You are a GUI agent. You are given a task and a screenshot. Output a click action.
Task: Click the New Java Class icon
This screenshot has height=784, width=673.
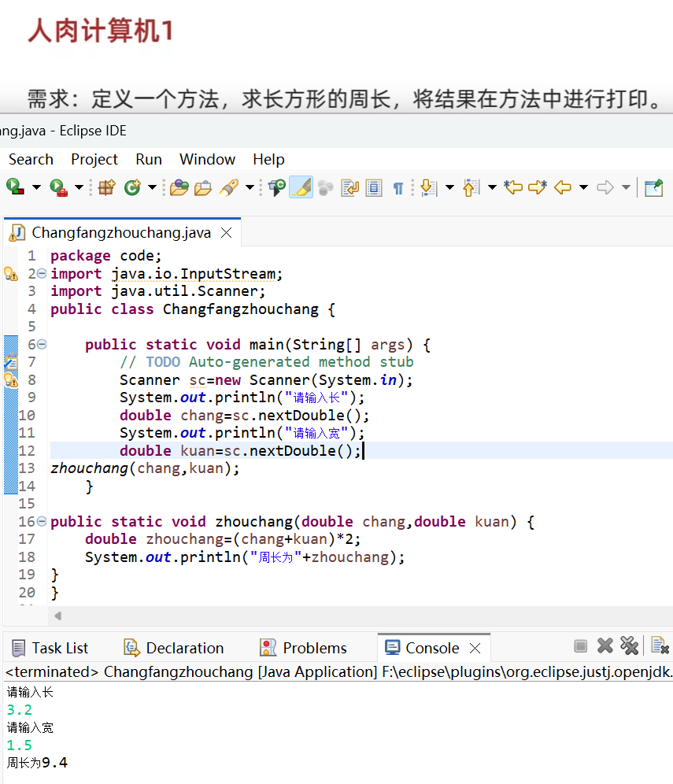[132, 187]
